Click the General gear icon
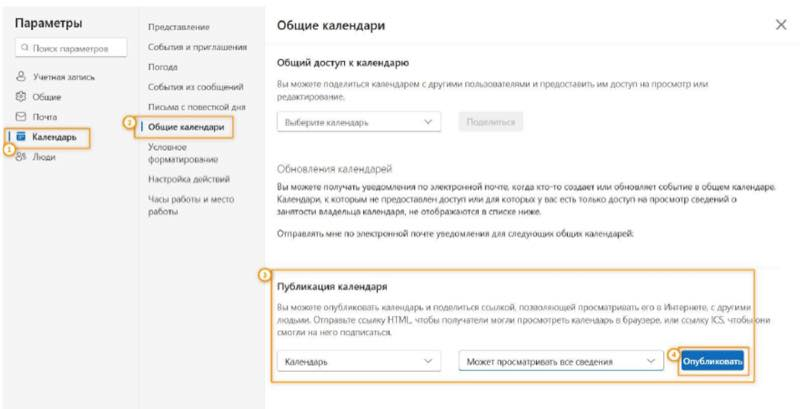 pos(21,97)
